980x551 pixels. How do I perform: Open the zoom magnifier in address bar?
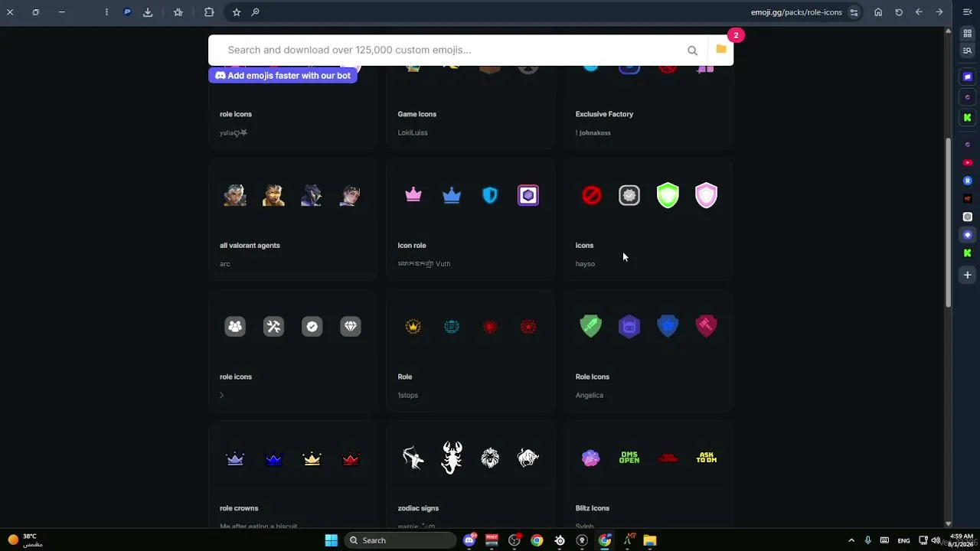(255, 12)
